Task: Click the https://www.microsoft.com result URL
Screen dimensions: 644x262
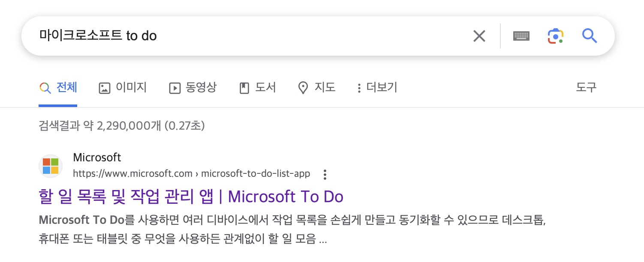Action: tap(191, 174)
